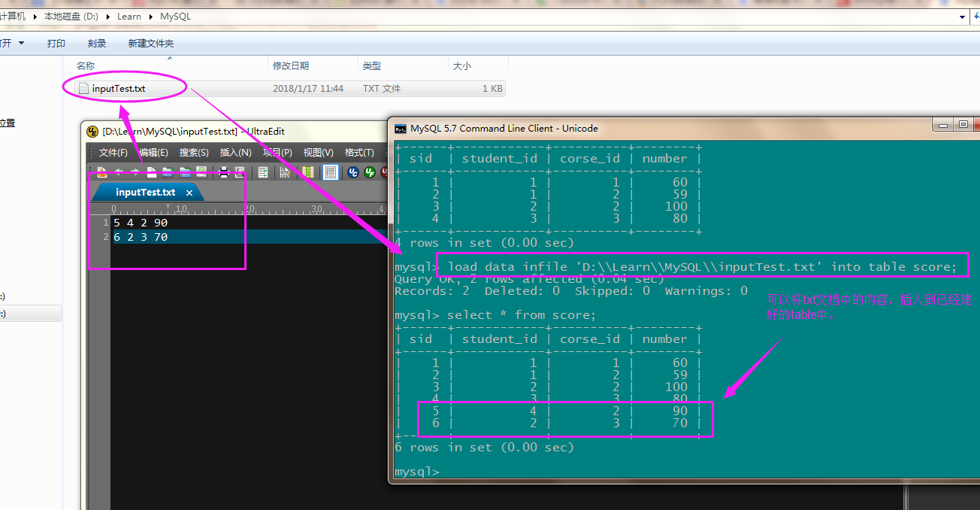Click the print icon in UltraEdit toolbar
The width and height of the screenshot is (980, 510).
[x=223, y=172]
